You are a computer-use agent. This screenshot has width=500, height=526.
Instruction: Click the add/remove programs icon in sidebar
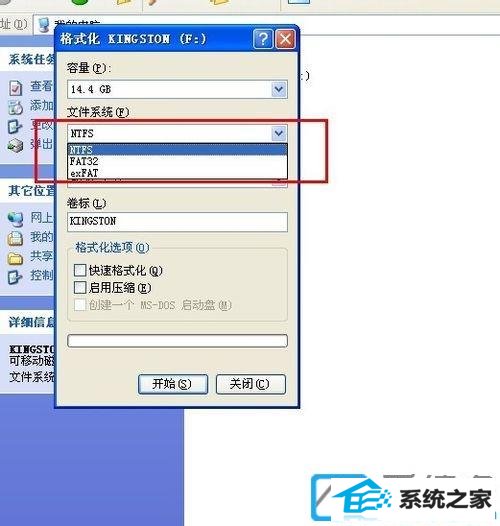pyautogui.click(x=15, y=107)
